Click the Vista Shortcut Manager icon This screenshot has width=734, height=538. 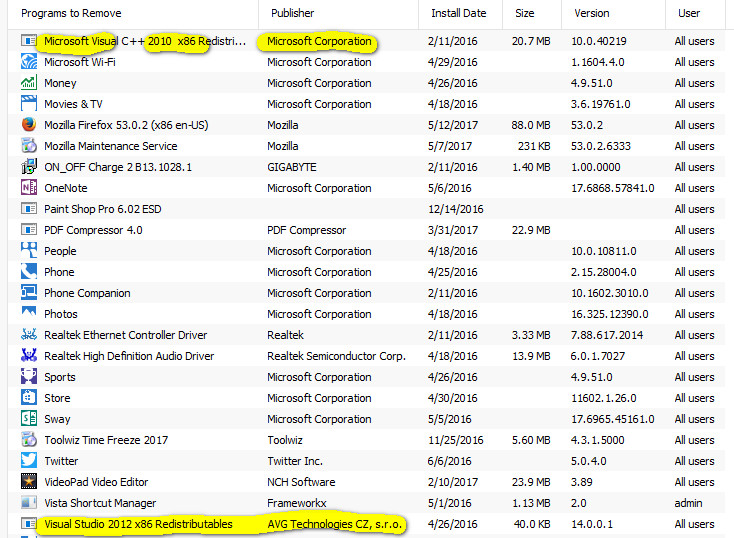click(x=29, y=502)
